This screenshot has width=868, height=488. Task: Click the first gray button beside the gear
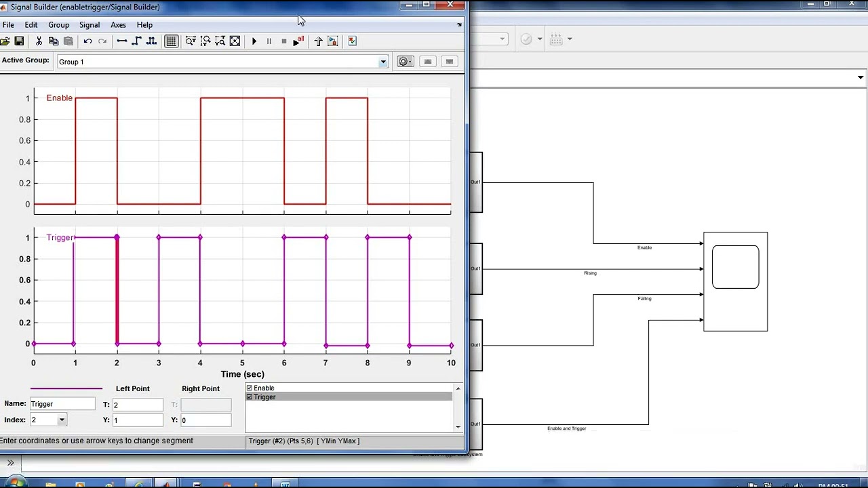(428, 62)
